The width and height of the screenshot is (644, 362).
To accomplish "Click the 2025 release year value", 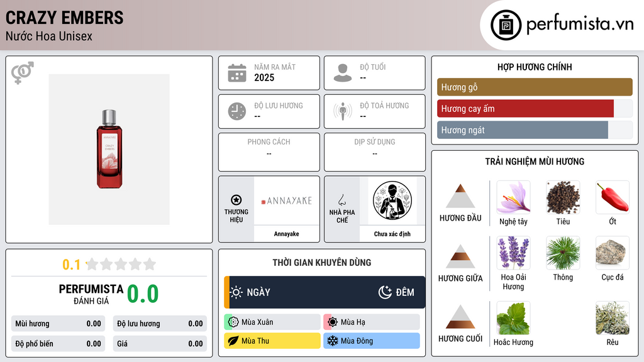I will [264, 77].
